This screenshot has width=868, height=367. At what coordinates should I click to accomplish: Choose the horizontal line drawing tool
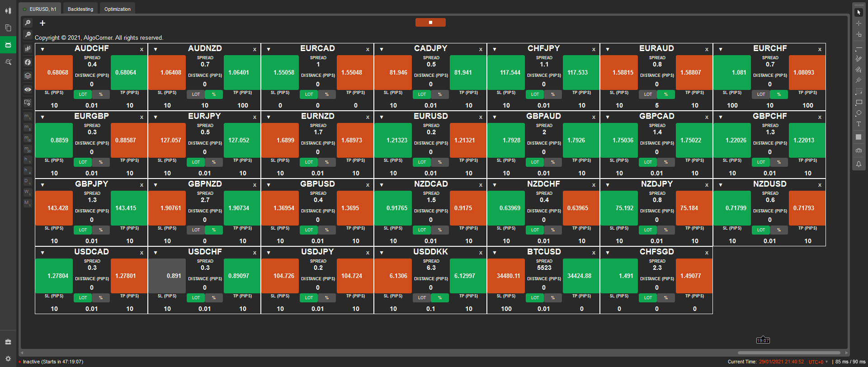859,48
